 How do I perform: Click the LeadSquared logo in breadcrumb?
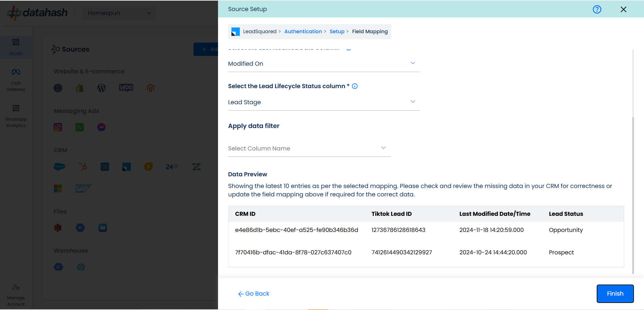(235, 32)
